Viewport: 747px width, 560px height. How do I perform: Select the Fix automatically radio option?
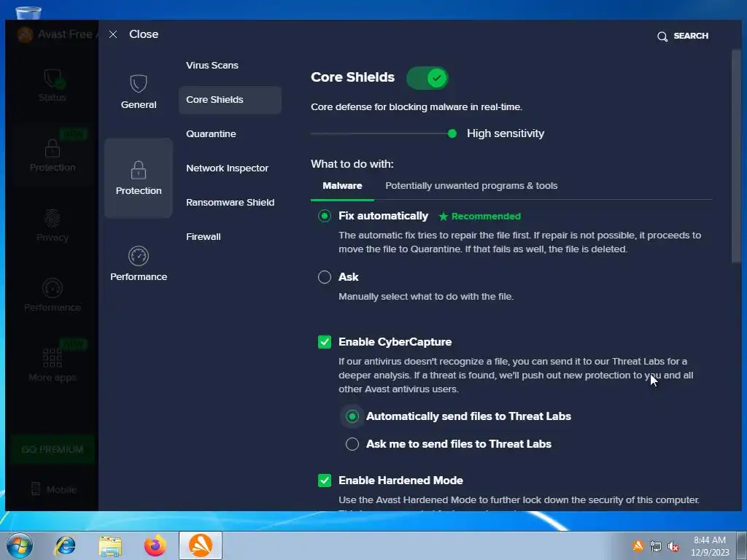tap(325, 216)
